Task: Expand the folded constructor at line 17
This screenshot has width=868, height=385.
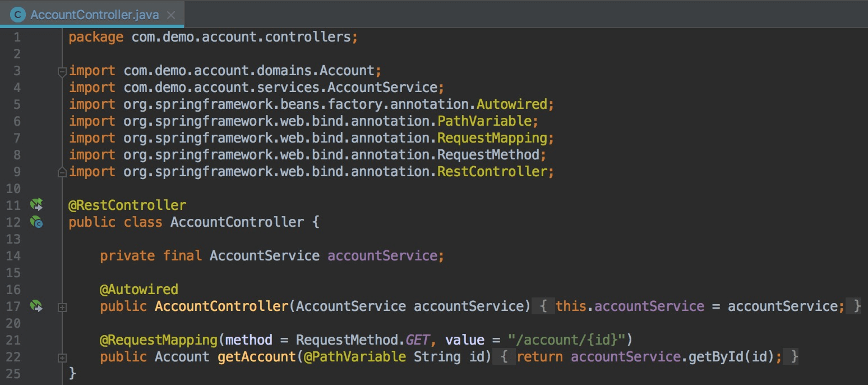Action: click(x=62, y=307)
